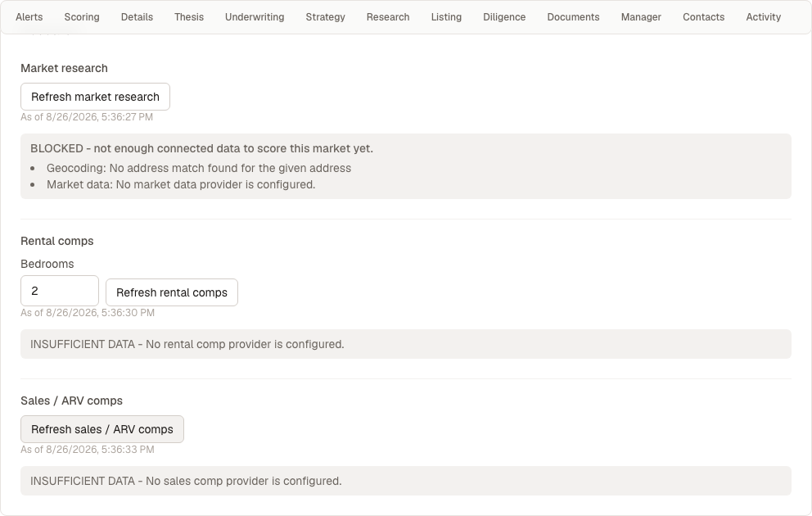Open the Activity tab
The image size is (812, 516).
coord(764,17)
